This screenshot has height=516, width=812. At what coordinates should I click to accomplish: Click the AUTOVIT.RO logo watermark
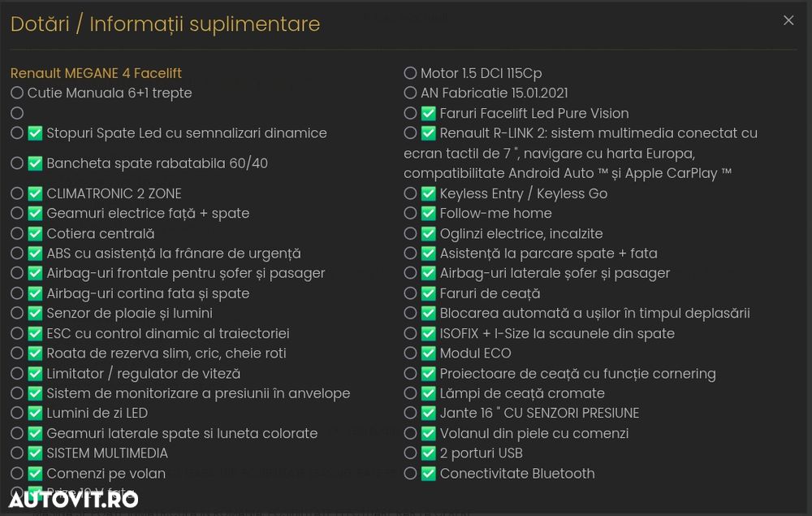click(x=74, y=499)
